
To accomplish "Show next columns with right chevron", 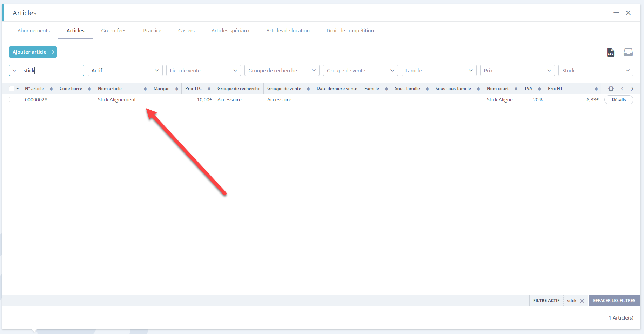I will click(x=632, y=89).
